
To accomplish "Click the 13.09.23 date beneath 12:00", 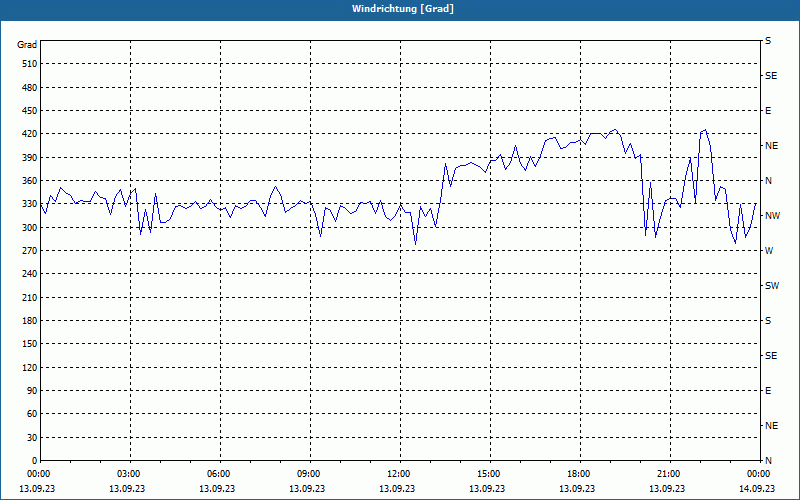I will (397, 489).
